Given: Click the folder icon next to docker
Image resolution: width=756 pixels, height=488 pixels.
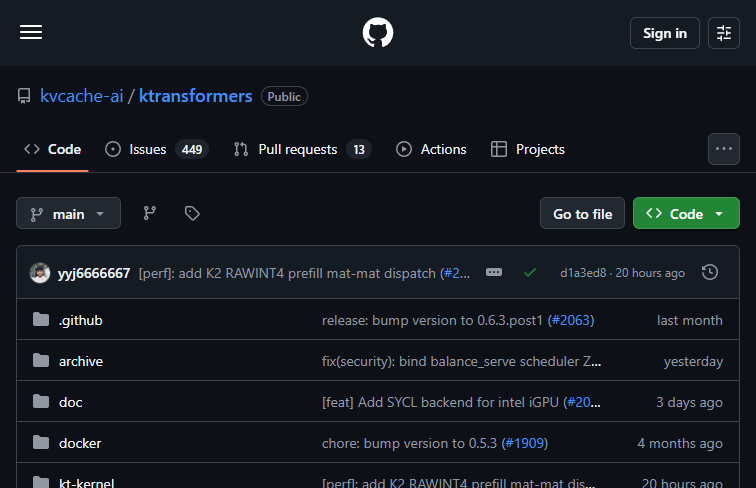Looking at the screenshot, I should [41, 442].
